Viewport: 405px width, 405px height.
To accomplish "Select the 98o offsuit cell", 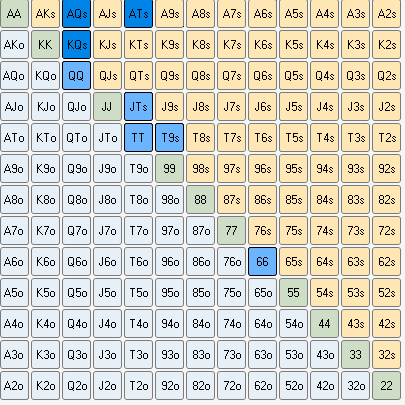I will 169,200.
